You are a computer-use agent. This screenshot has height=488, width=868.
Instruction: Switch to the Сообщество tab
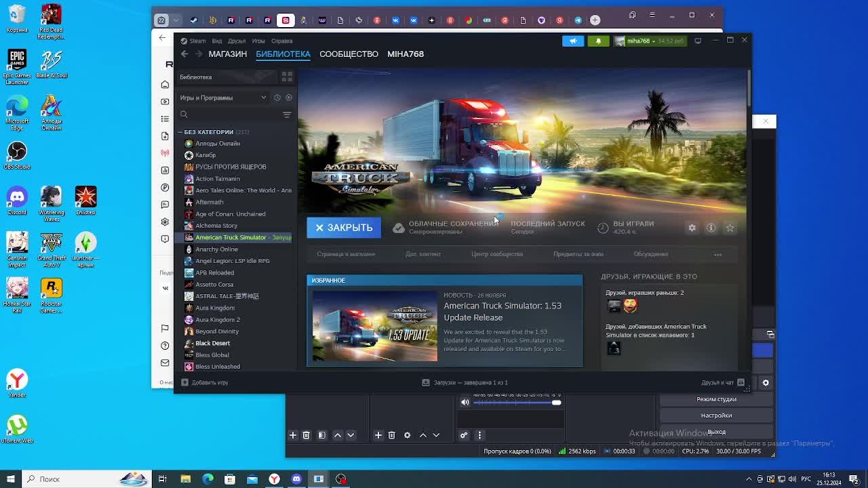pos(349,54)
